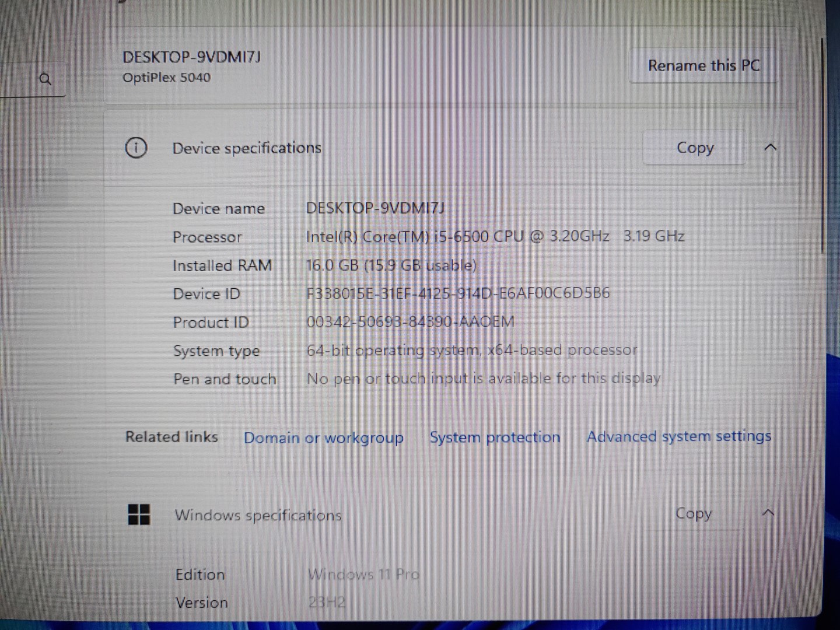Screen dimensions: 840x630
Task: Open Domain or workgroup settings
Action: [324, 437]
